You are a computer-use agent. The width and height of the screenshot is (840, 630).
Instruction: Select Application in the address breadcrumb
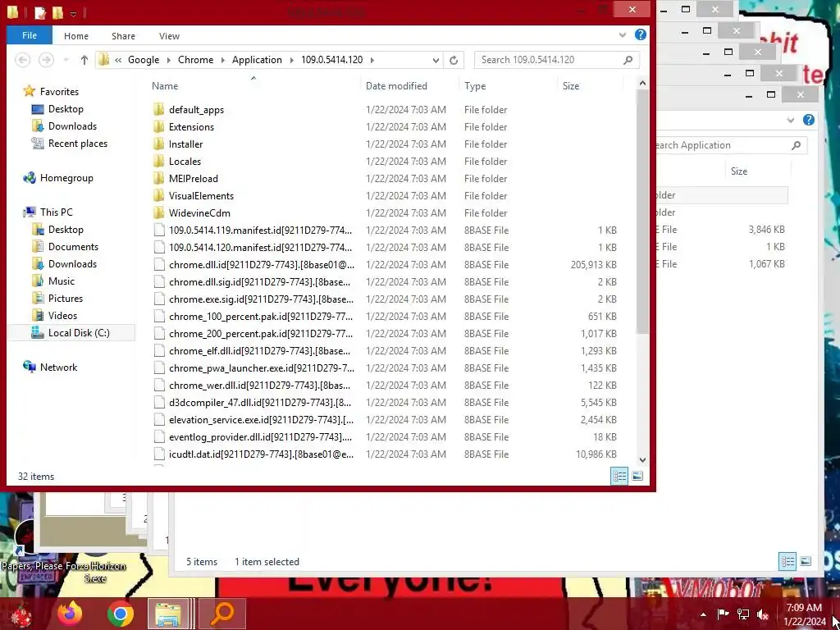pyautogui.click(x=257, y=59)
